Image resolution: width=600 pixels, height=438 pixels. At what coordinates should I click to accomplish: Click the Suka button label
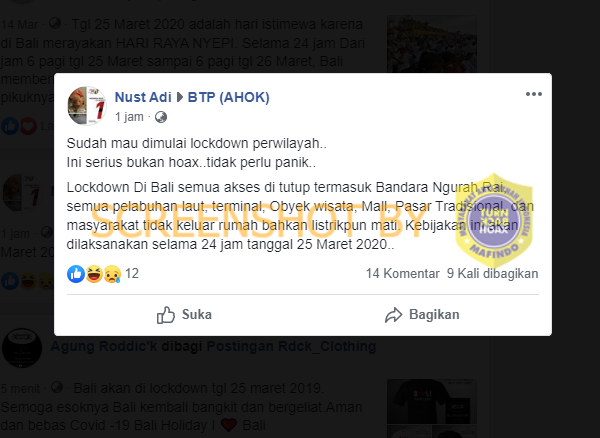[197, 314]
